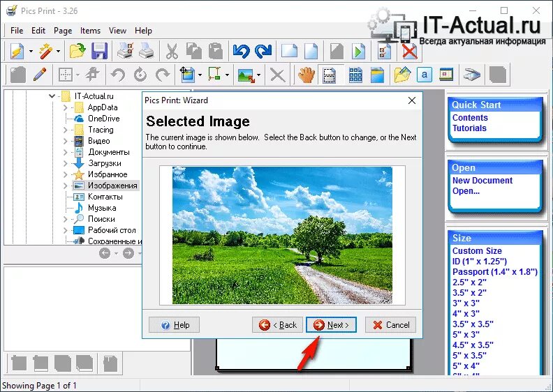Click the New Document link in the Open panel
The image size is (553, 392).
click(482, 181)
